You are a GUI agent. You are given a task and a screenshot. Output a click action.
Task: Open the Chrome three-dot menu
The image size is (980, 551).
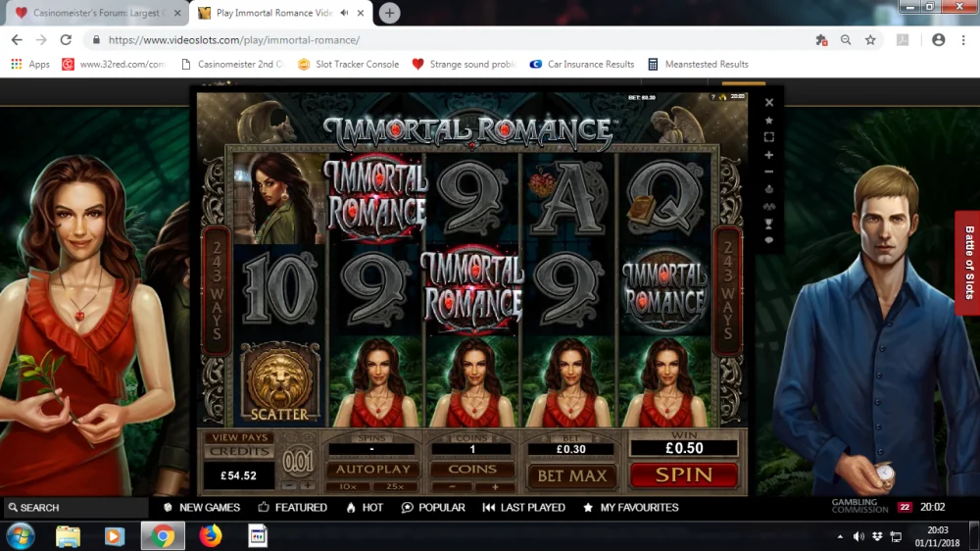[963, 40]
